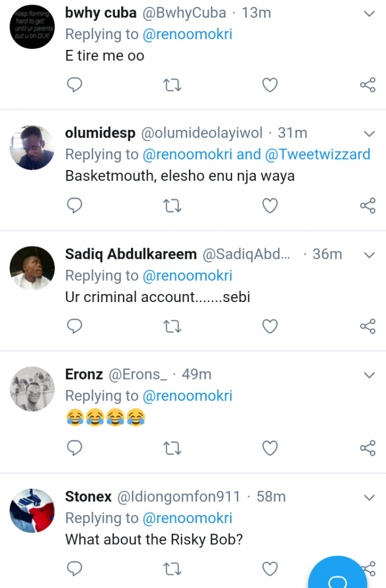Viewport: 386px width, 588px height.
Task: Like bwhy cuba's "E tire me oo" tweet
Action: [270, 86]
